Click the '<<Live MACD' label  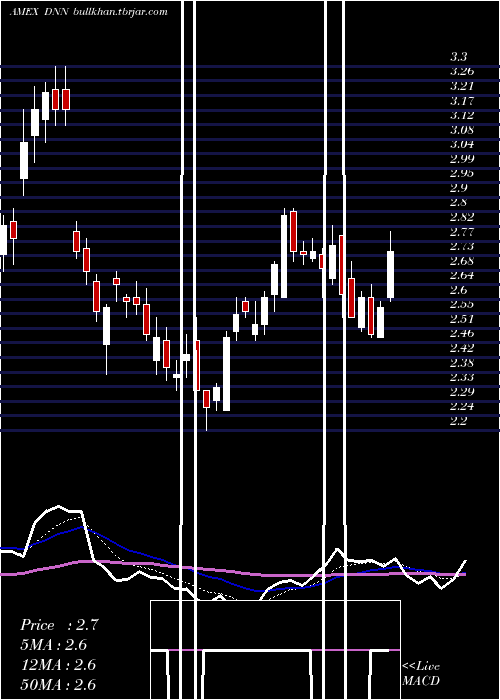click(x=421, y=674)
